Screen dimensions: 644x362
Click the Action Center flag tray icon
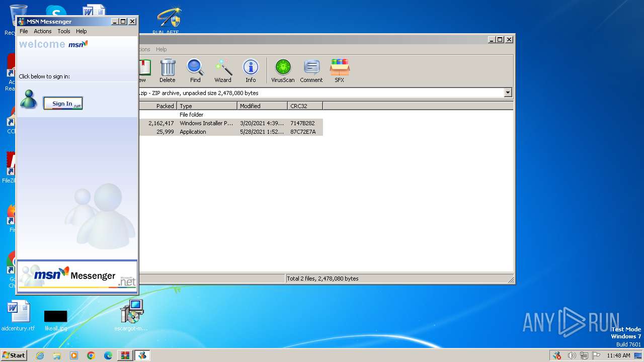596,355
